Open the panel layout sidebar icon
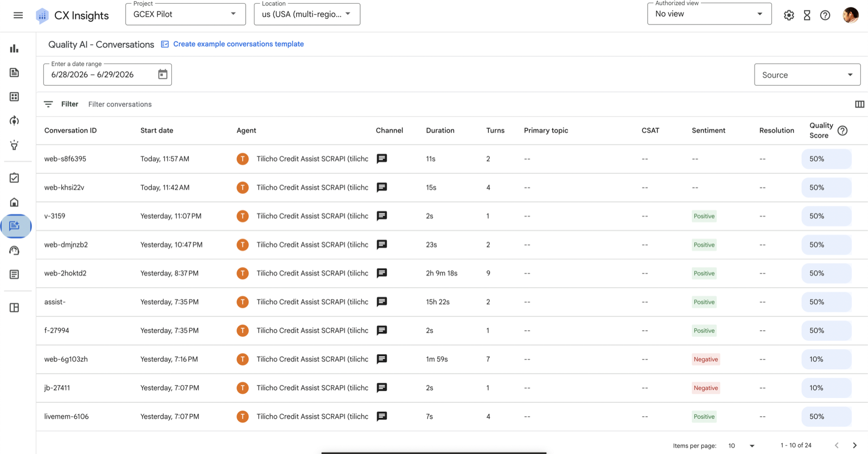868x454 pixels. (14, 308)
